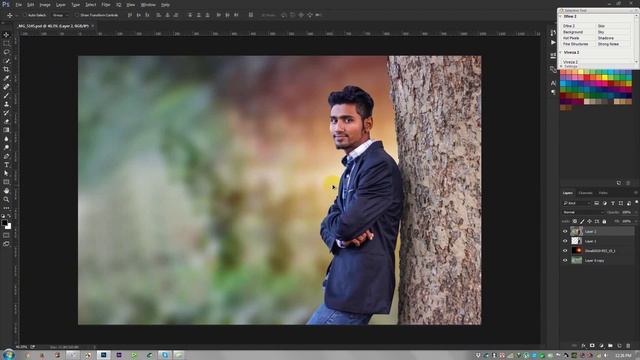Select the Eyedropper tool
Viewport: 640px width, 360px height.
(6, 78)
